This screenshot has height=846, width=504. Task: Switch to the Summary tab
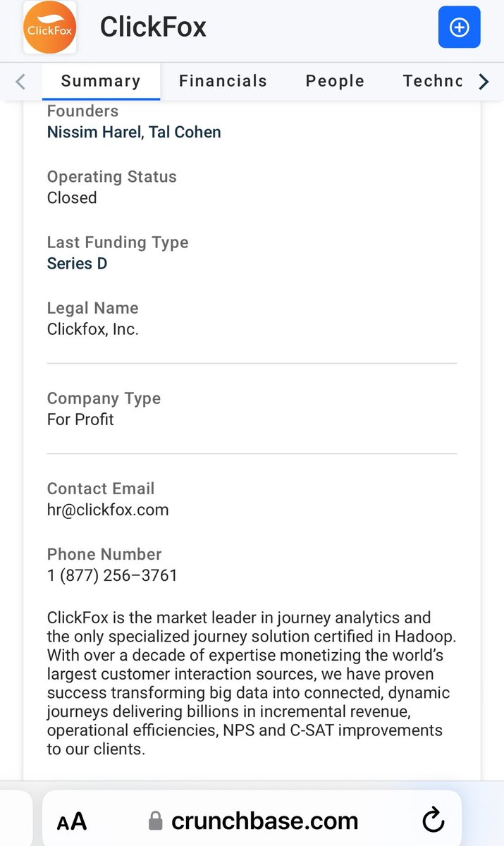pyautogui.click(x=101, y=81)
